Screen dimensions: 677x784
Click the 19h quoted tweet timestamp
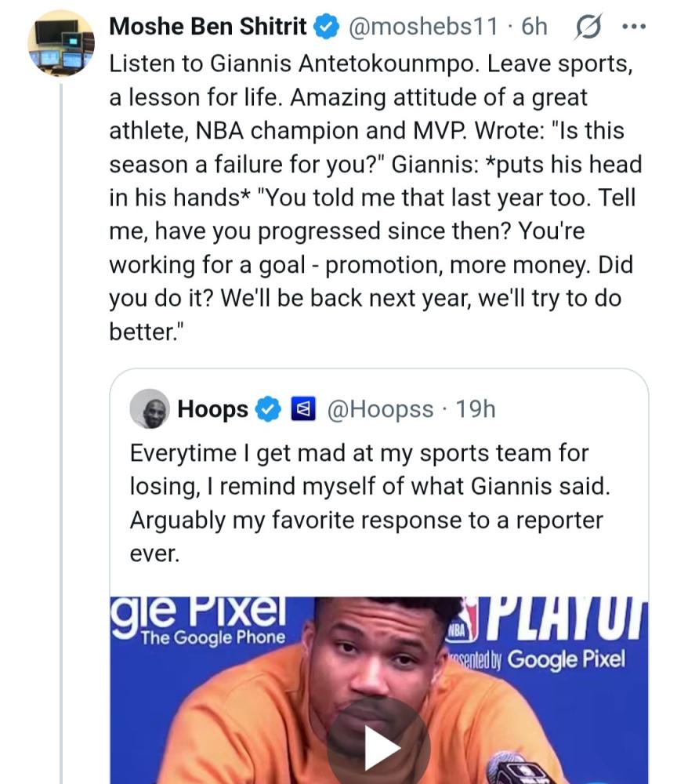click(x=476, y=409)
